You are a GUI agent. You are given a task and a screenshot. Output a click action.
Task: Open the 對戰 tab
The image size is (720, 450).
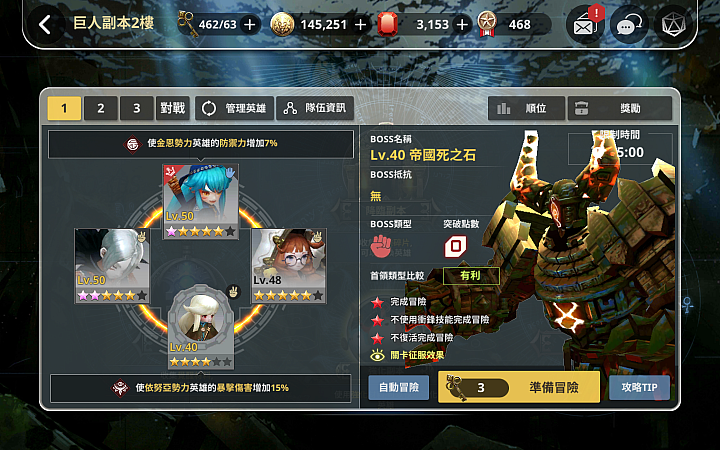click(173, 108)
